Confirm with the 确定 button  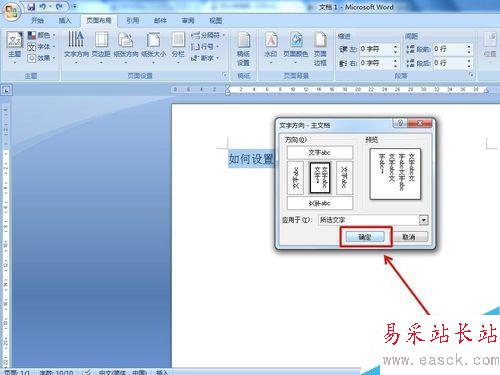[365, 237]
